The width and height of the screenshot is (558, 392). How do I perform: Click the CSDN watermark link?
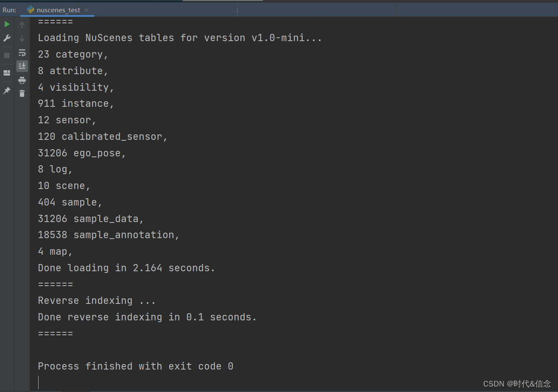(x=516, y=384)
